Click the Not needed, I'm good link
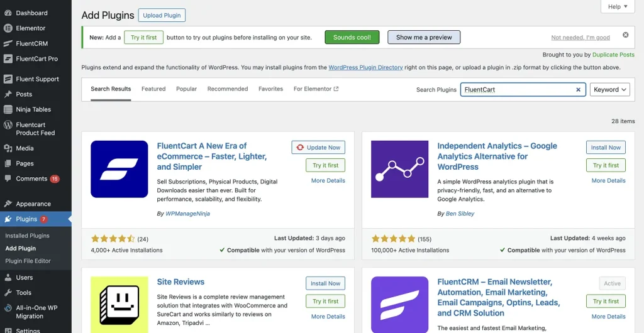 (x=580, y=38)
